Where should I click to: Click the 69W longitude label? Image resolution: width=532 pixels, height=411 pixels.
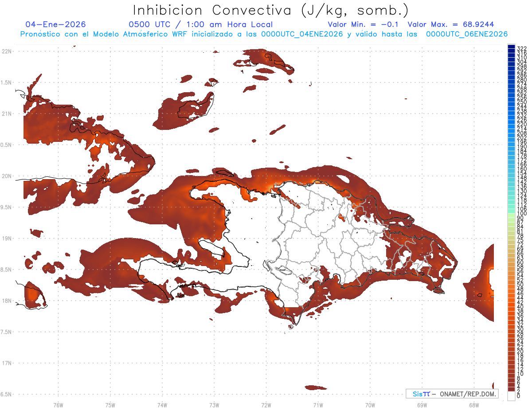422,405
